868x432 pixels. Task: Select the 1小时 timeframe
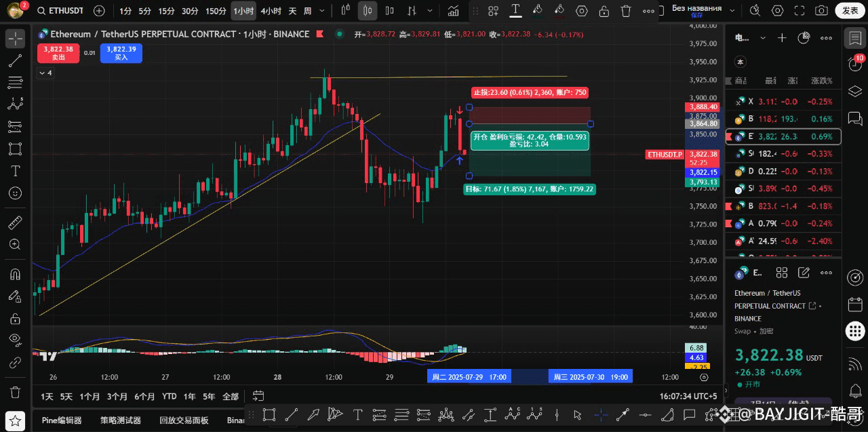pyautogui.click(x=243, y=11)
